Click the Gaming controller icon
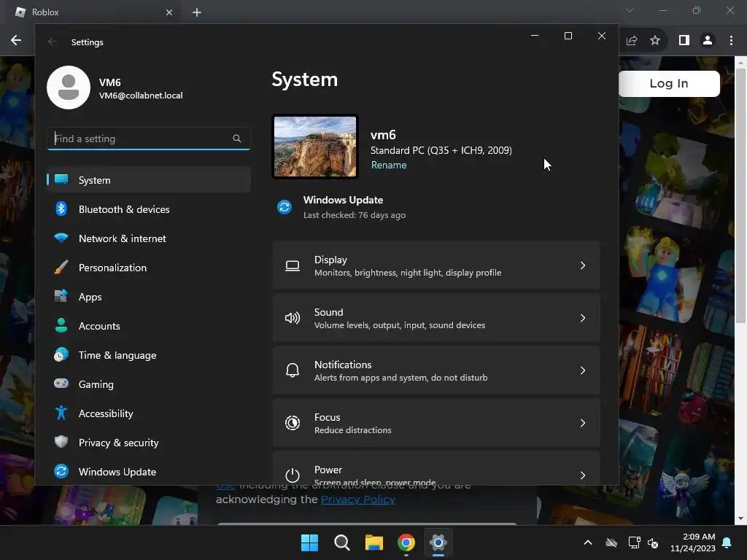The image size is (747, 560). (61, 384)
